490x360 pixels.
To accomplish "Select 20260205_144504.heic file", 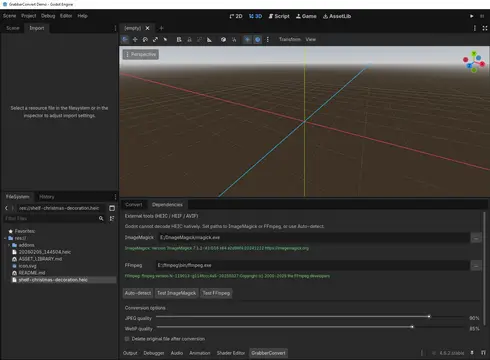I will (x=45, y=252).
